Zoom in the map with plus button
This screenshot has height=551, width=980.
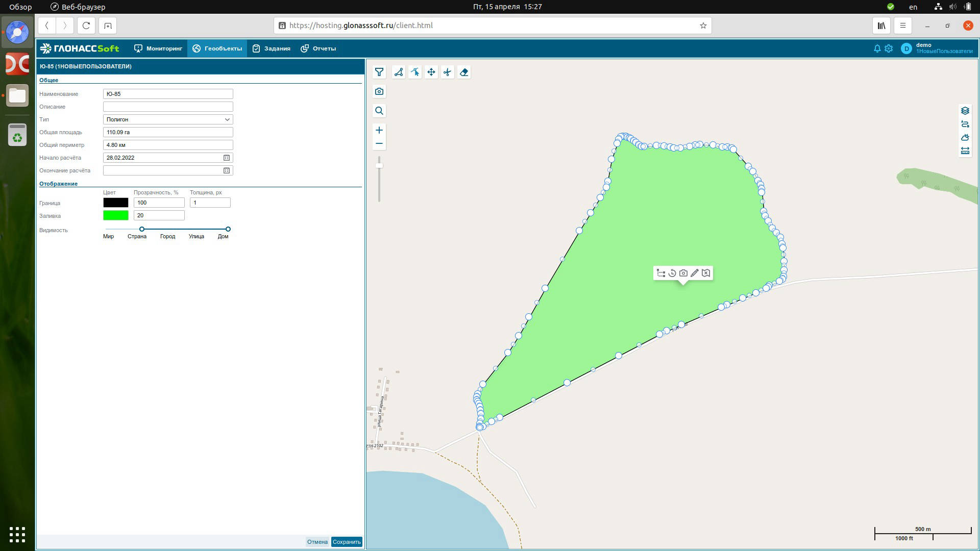(x=379, y=130)
